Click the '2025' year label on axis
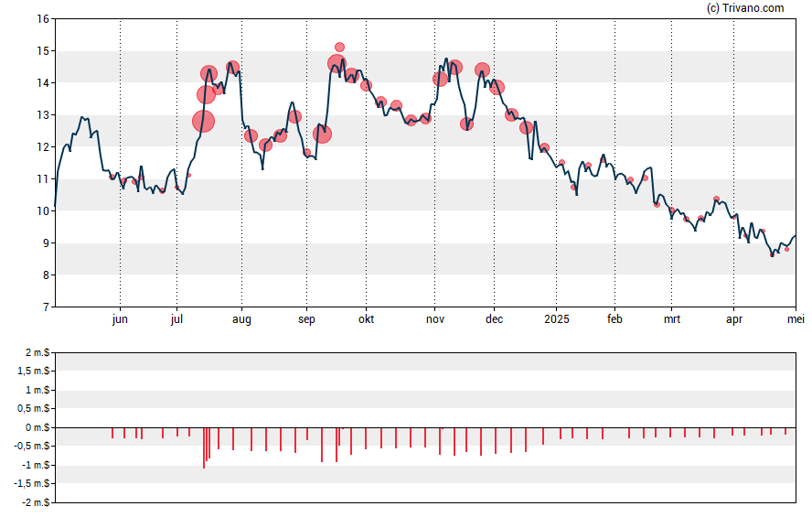The image size is (812, 517). click(557, 319)
